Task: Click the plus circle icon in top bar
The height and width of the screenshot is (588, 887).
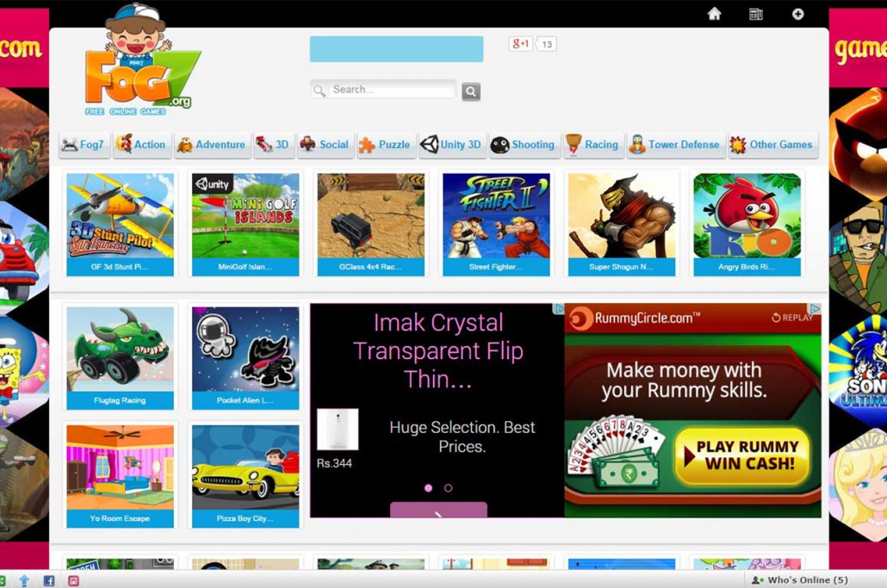Action: 797,14
